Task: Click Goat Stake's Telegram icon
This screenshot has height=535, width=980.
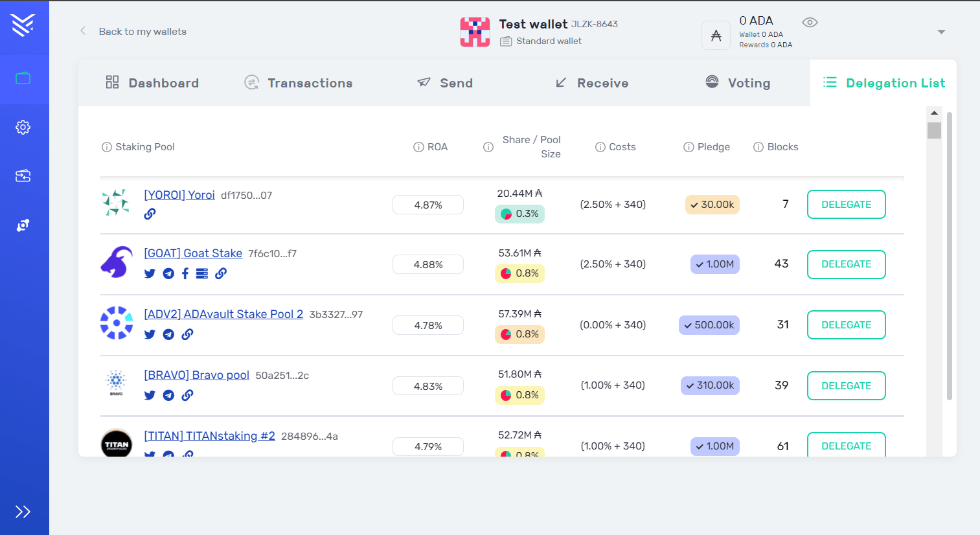Action: 168,273
